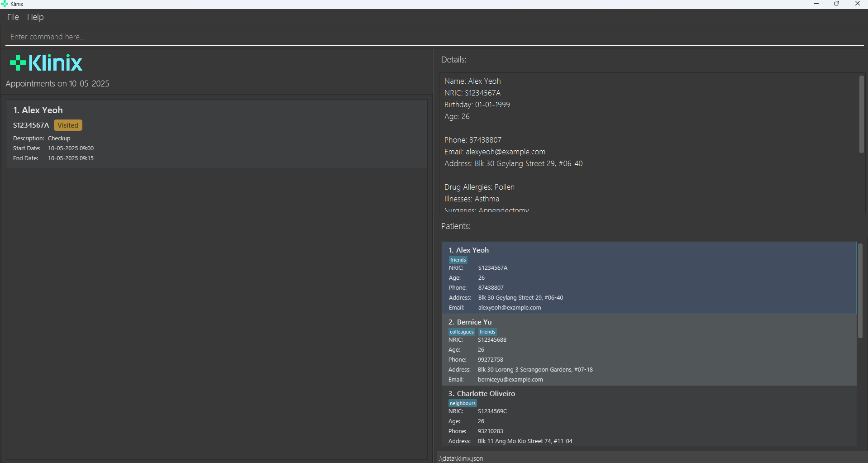
Task: Click the Visited status badge
Action: [x=68, y=125]
